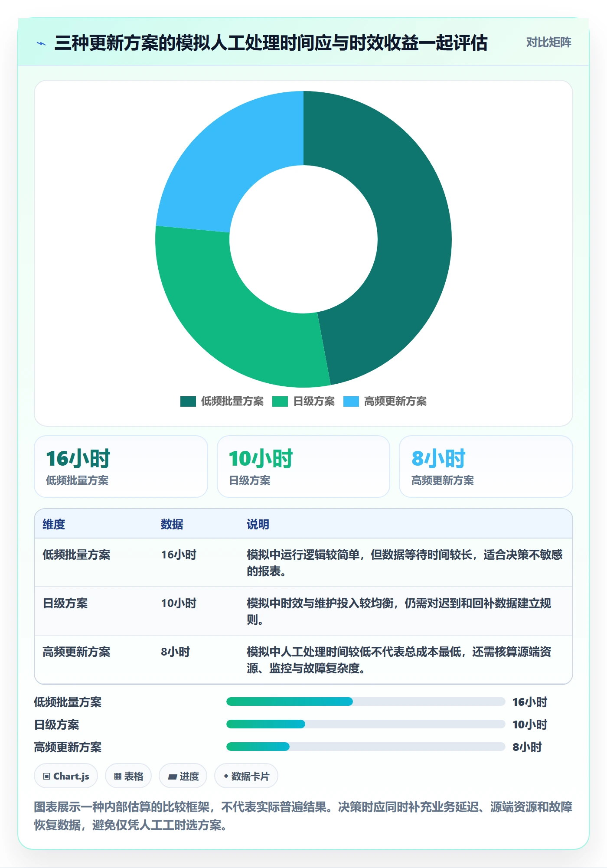The image size is (607, 868).
Task: Toggle 日级方案 legend item in chart
Action: (303, 401)
